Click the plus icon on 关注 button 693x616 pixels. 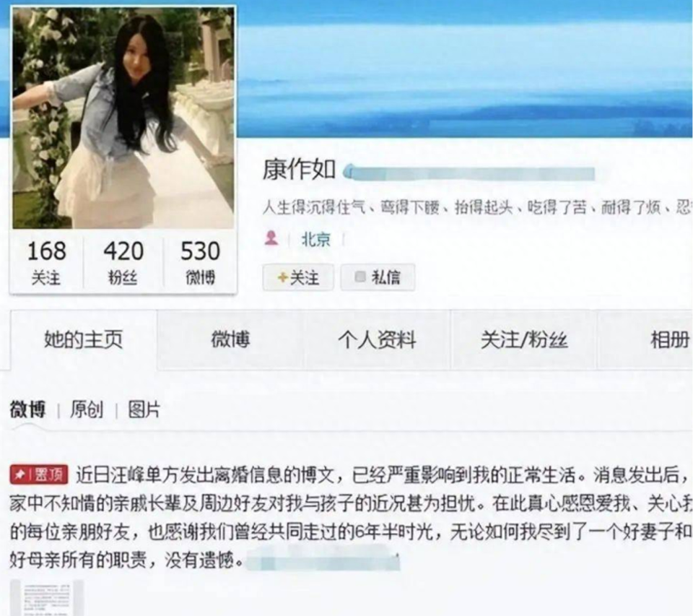282,277
